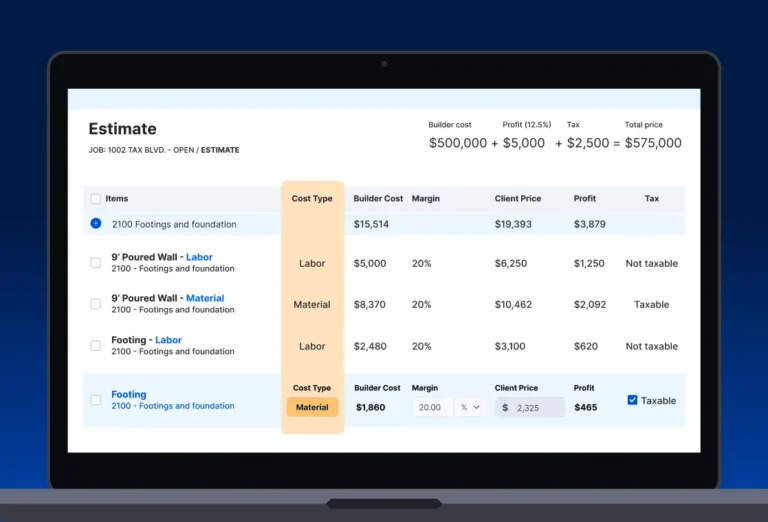Click the Margin column header at top
This screenshot has height=522, width=768.
[426, 198]
